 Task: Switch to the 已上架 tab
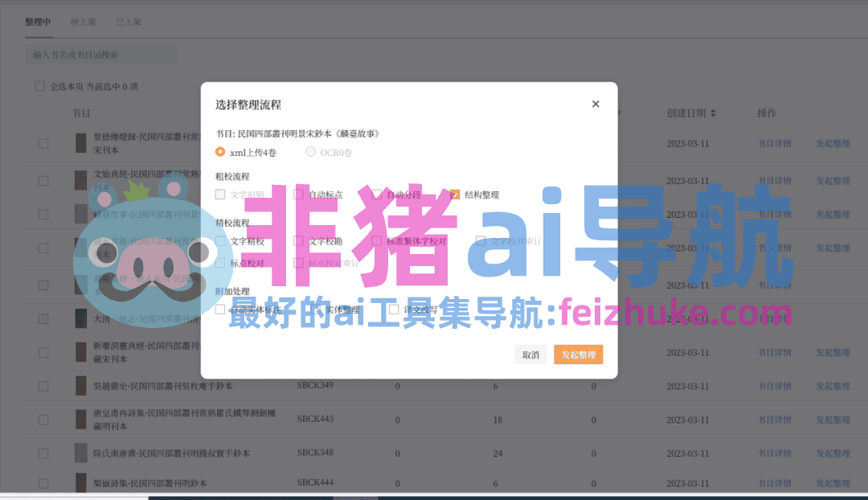coord(129,22)
